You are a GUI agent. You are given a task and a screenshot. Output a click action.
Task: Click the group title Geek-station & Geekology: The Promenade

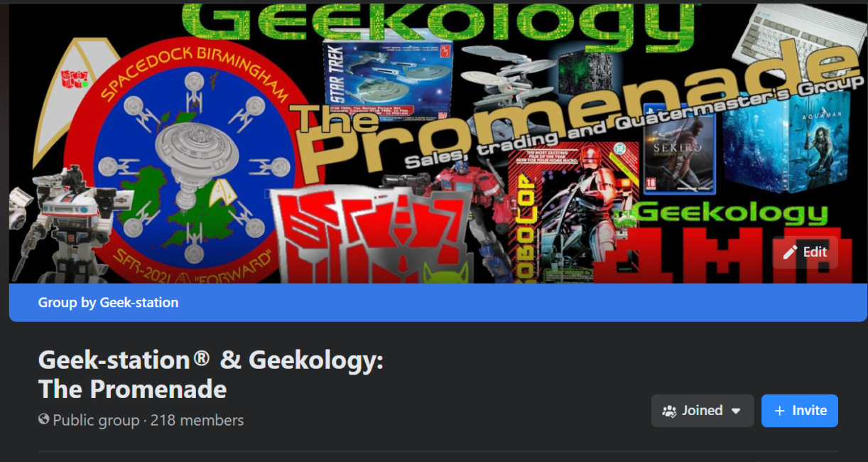(211, 374)
